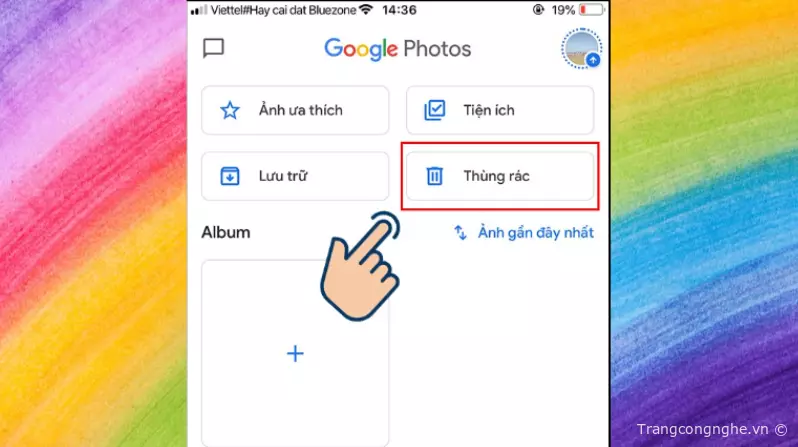This screenshot has height=447, width=798.
Task: Tap the account profile avatar
Action: click(x=582, y=49)
